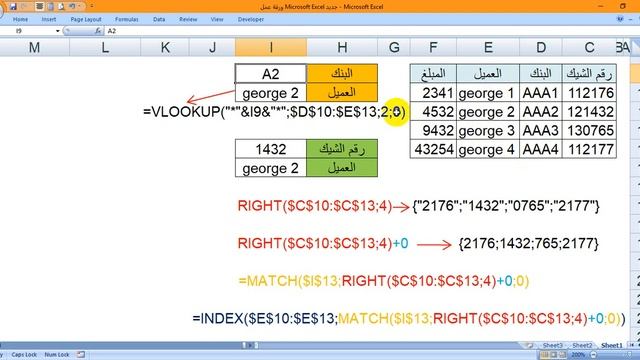The image size is (640, 360).
Task: Select Page Layout view icon in status bar
Action: (x=553, y=355)
